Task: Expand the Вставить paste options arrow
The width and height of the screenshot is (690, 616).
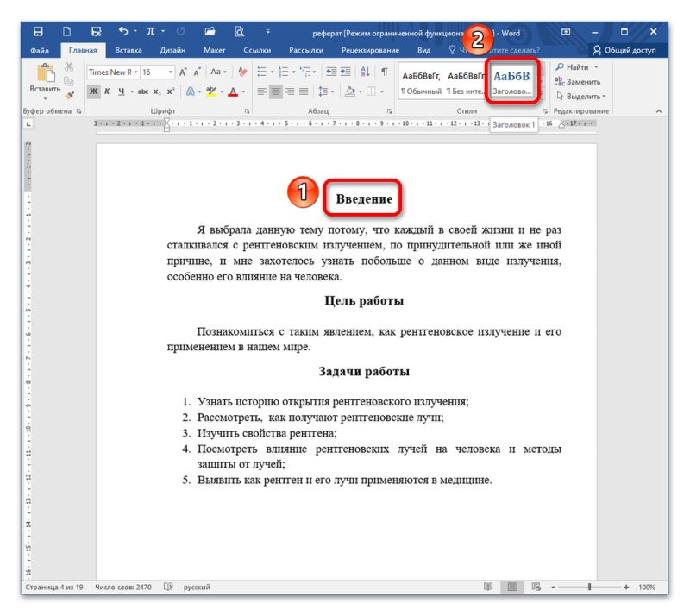Action: [x=45, y=98]
